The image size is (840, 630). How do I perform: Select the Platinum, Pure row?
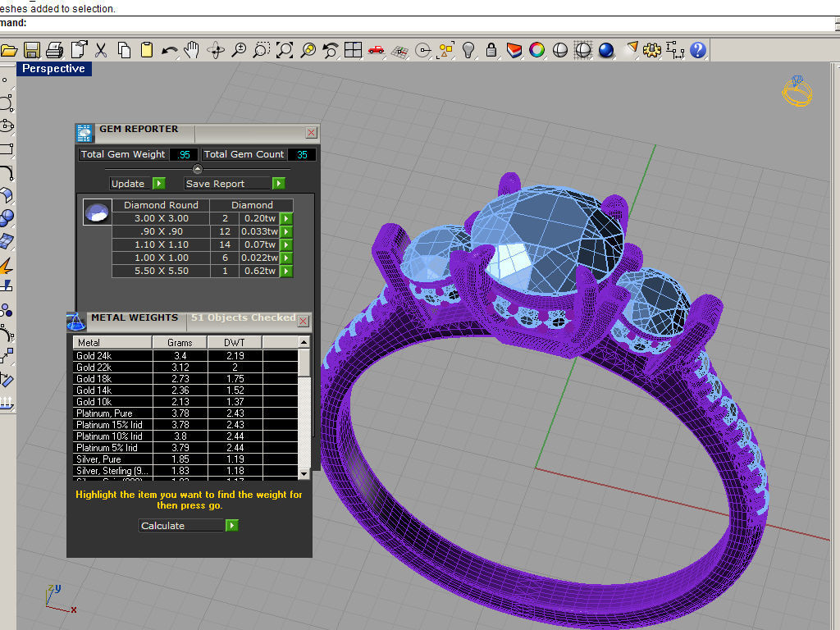pos(185,413)
